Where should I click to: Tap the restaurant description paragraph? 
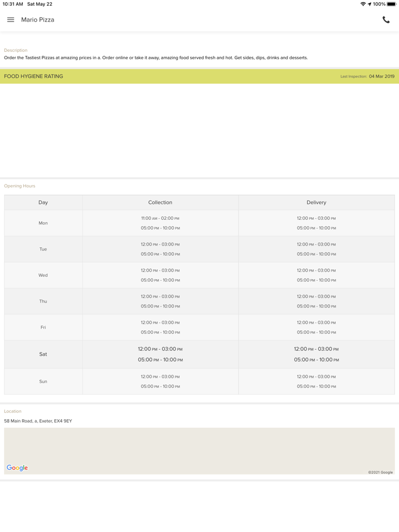(x=156, y=58)
